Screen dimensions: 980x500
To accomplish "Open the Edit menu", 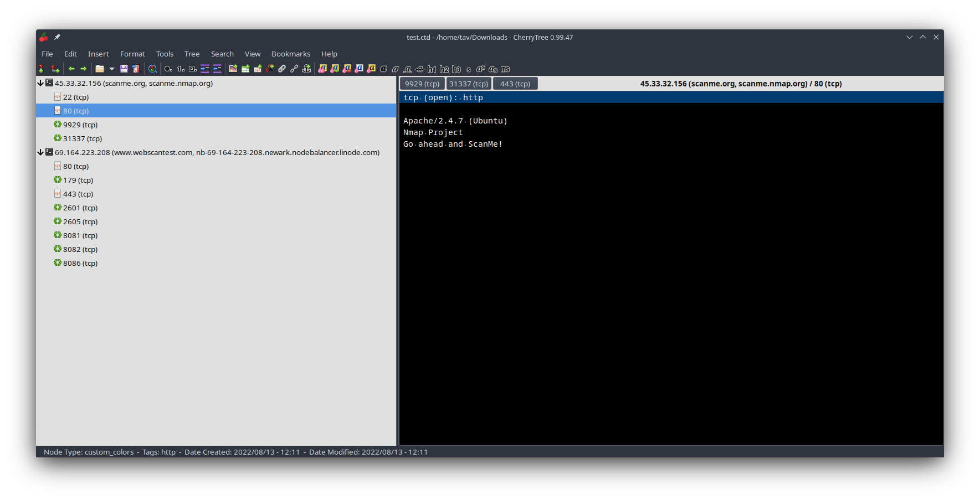I will pos(70,54).
